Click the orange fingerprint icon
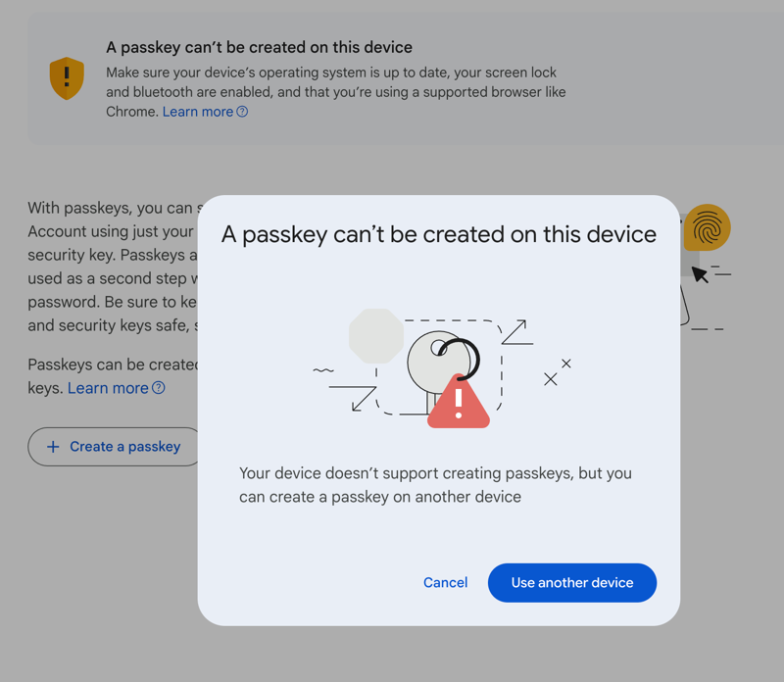This screenshot has height=682, width=784. (707, 228)
